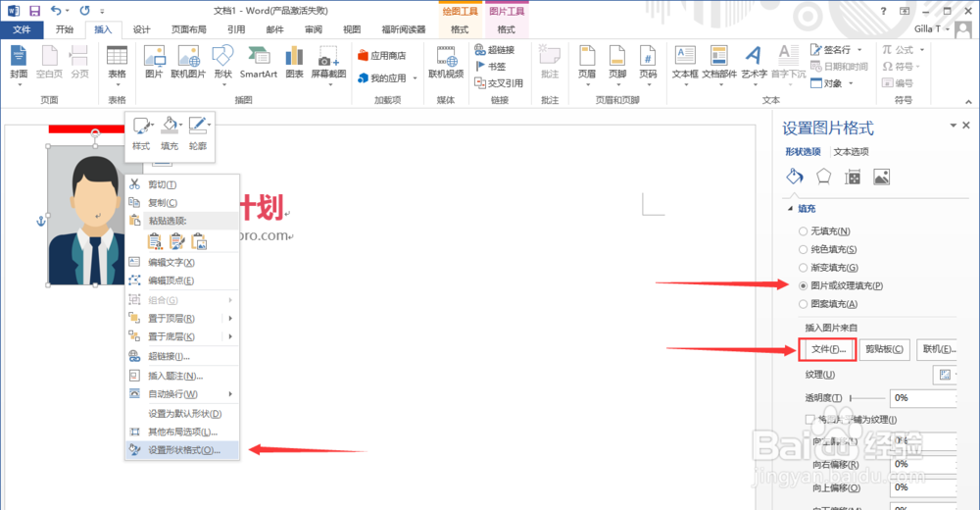The width and height of the screenshot is (980, 510).
Task: Select the portrait picture in the document
Action: pyautogui.click(x=86, y=215)
